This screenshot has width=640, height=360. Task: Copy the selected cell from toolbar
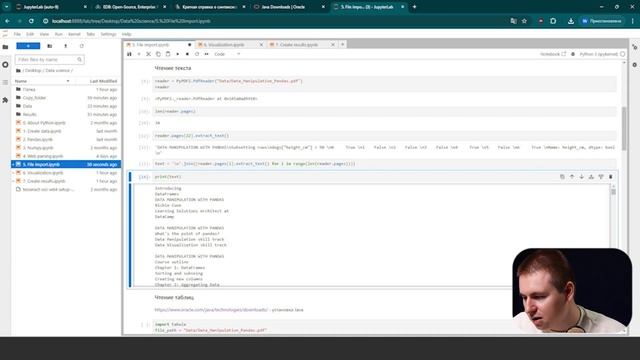tap(158, 54)
